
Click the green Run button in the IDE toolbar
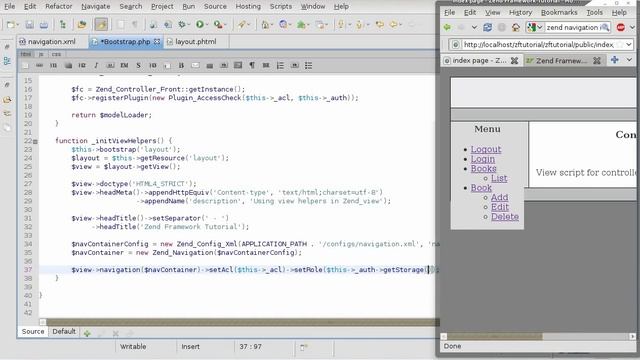tap(200, 24)
